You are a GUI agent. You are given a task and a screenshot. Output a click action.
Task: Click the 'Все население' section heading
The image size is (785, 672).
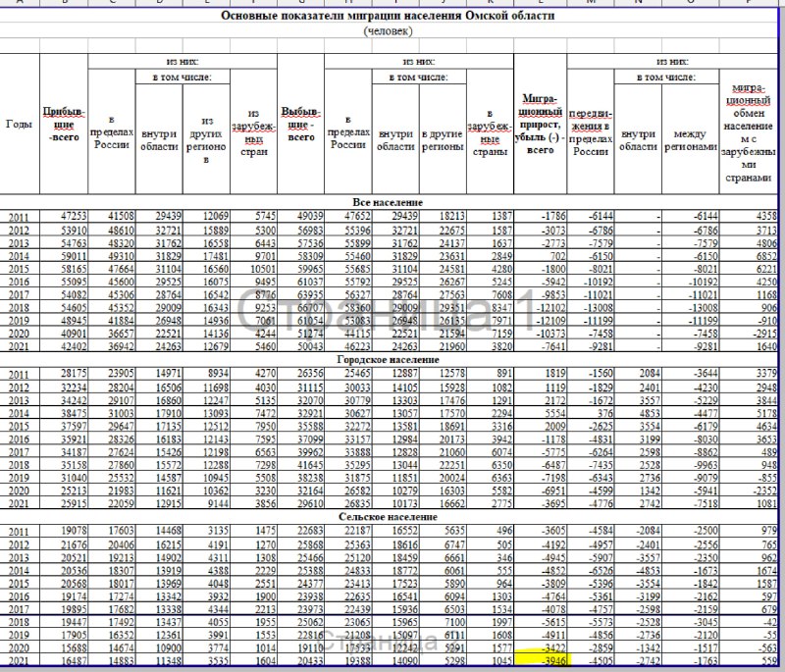pos(388,202)
